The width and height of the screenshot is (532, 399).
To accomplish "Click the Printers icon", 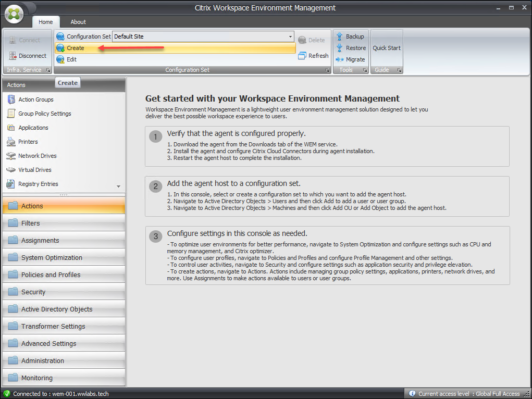I will click(11, 142).
